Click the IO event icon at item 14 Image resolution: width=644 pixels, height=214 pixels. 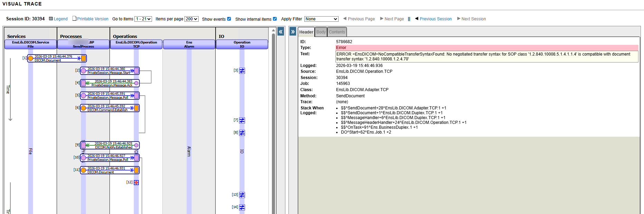(x=242, y=207)
